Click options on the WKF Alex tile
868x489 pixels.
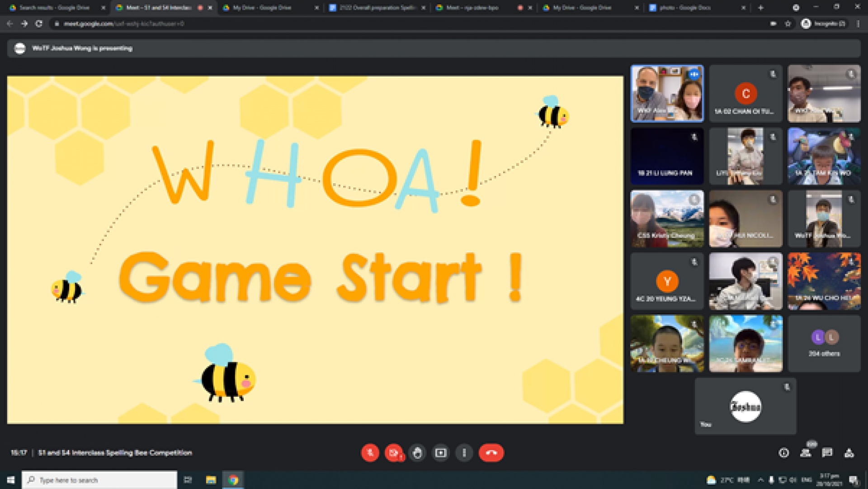coord(694,74)
